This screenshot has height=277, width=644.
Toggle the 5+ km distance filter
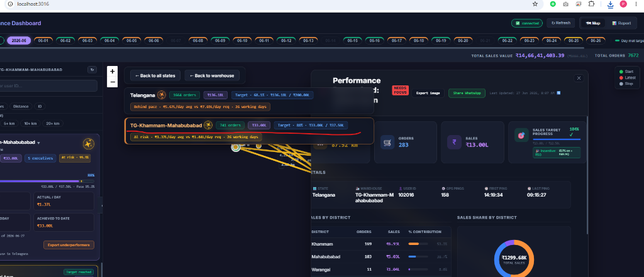coord(9,123)
